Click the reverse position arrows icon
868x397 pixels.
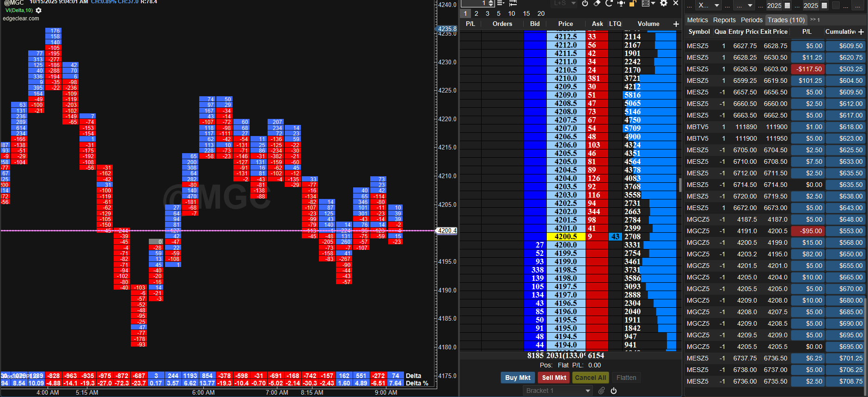513,3
